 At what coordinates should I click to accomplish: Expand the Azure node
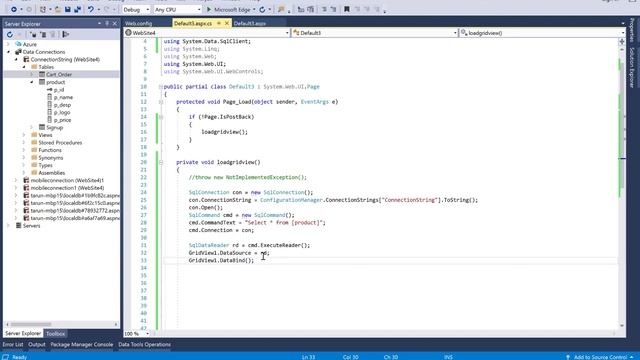8,44
